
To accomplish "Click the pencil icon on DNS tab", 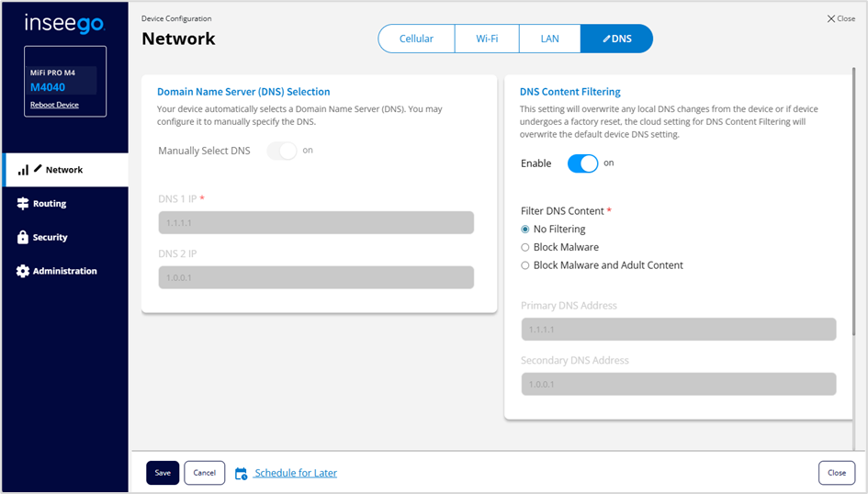I will pyautogui.click(x=606, y=39).
